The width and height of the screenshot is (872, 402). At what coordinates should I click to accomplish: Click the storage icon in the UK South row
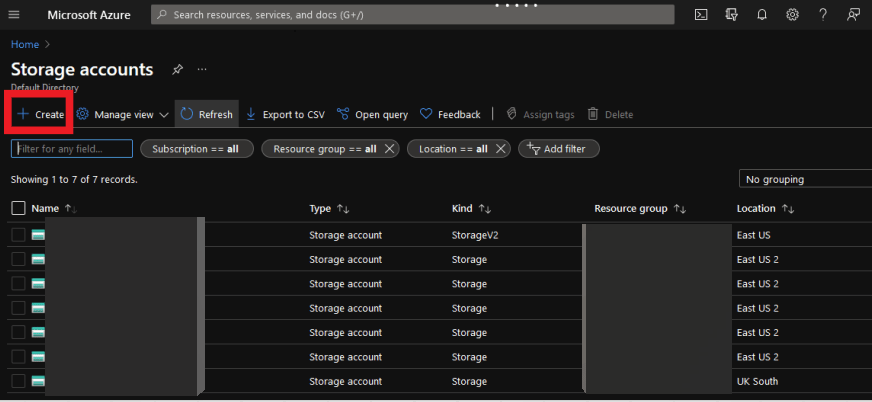(x=38, y=381)
